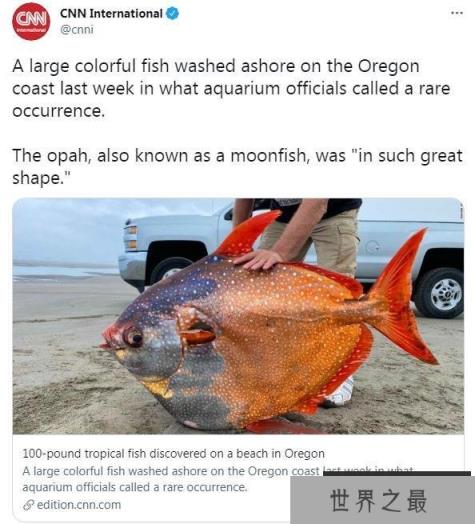
Task: Open the edition.cnn.com domain link
Action: [79, 505]
